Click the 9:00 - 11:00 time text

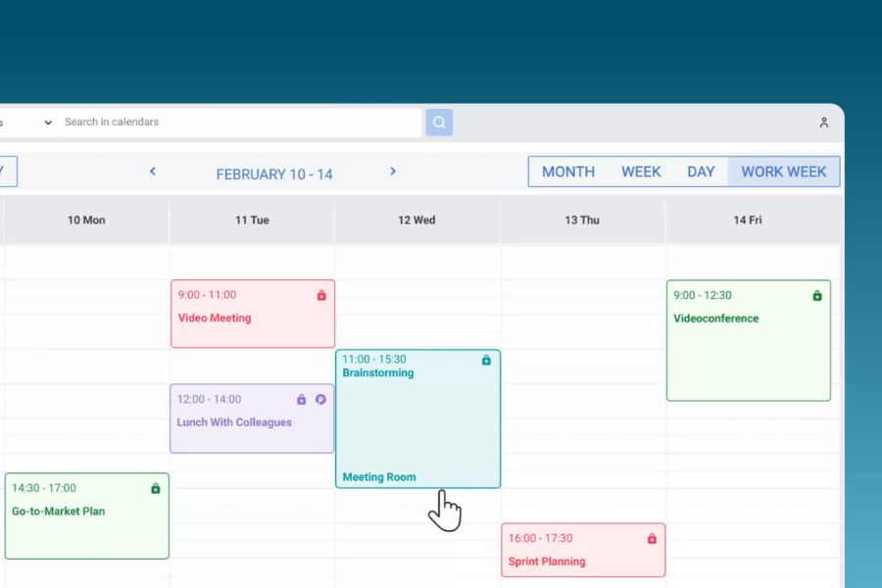pos(207,295)
